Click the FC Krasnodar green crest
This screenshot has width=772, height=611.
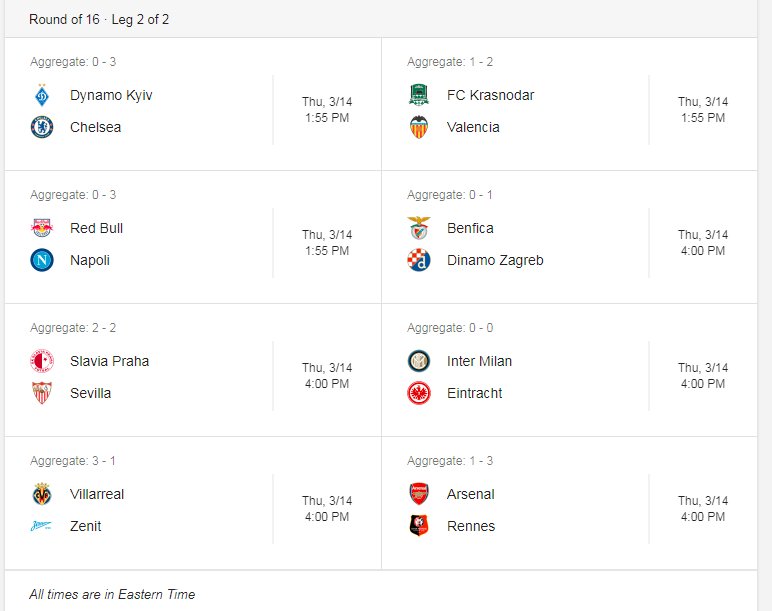point(418,95)
